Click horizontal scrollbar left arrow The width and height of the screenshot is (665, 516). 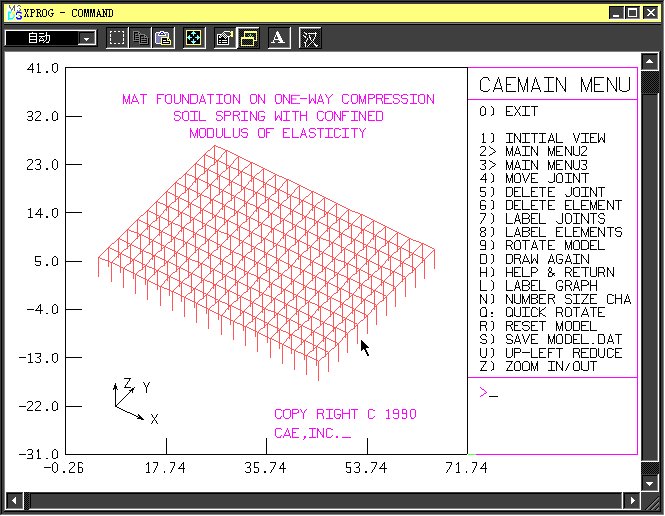14,501
